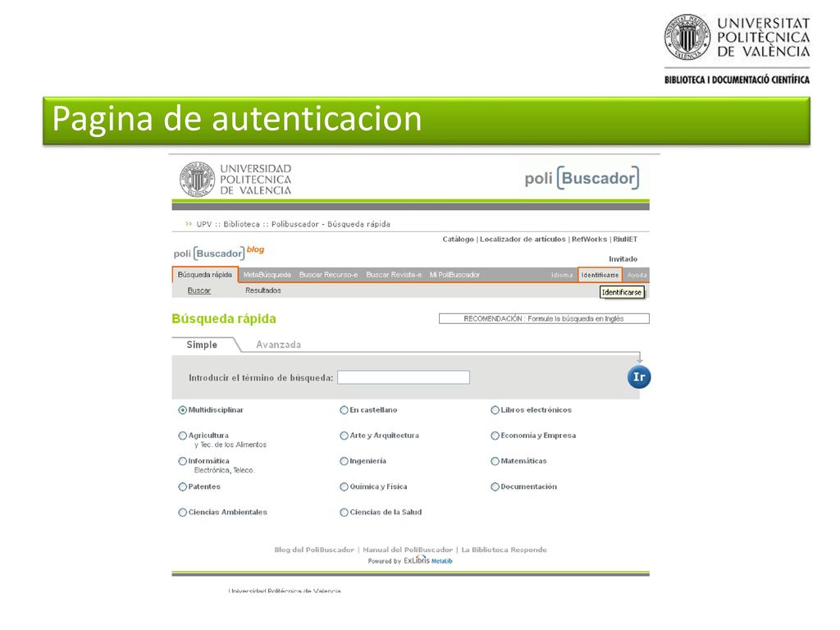840x630 pixels.
Task: Select the En castellano radio option
Action: click(x=344, y=410)
